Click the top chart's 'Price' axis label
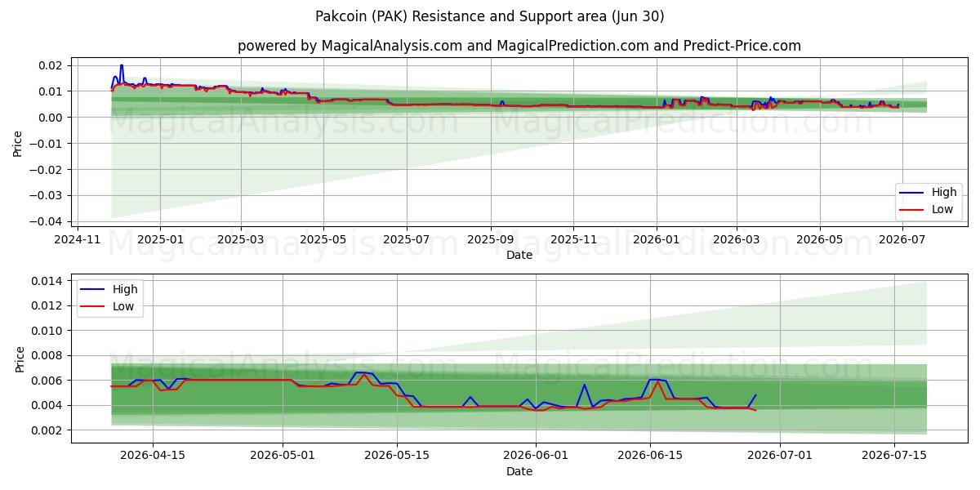The image size is (980, 490). [x=18, y=143]
